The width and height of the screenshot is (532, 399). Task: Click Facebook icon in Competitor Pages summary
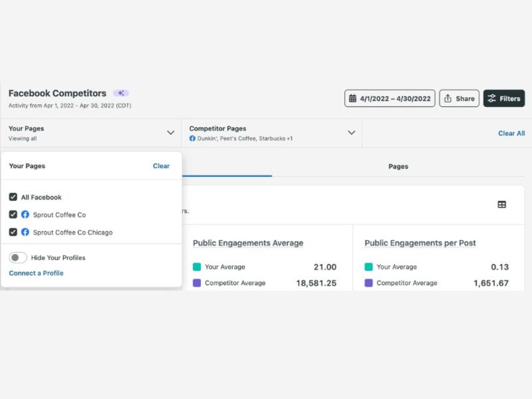click(x=192, y=138)
